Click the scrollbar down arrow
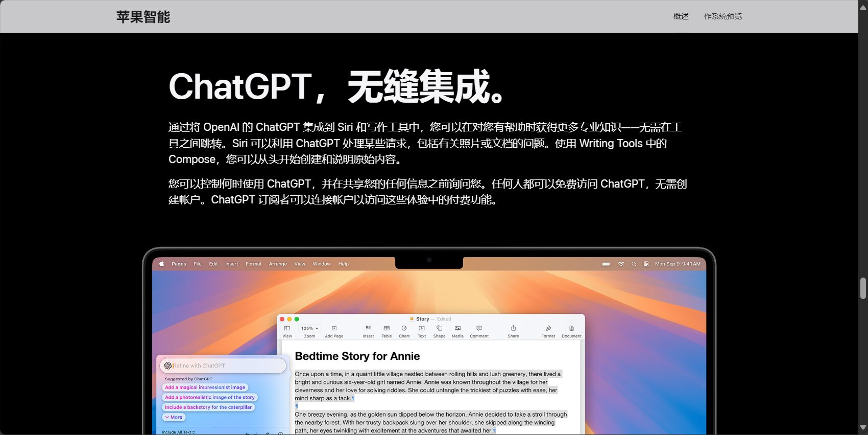The image size is (868, 435). (x=863, y=427)
